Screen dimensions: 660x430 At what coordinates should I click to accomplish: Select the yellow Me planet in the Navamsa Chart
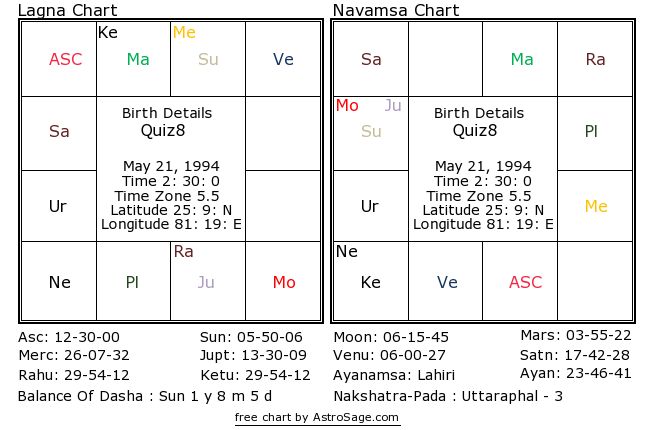point(596,207)
